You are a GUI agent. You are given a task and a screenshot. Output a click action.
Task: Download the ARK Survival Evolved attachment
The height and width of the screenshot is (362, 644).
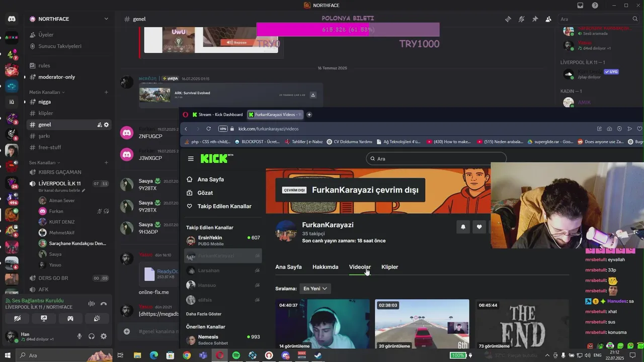pyautogui.click(x=313, y=95)
